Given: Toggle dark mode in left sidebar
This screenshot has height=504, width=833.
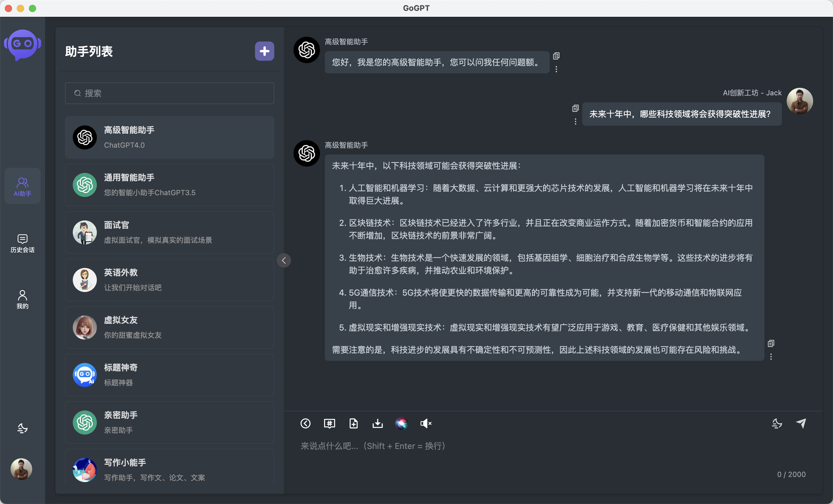Looking at the screenshot, I should (22, 429).
